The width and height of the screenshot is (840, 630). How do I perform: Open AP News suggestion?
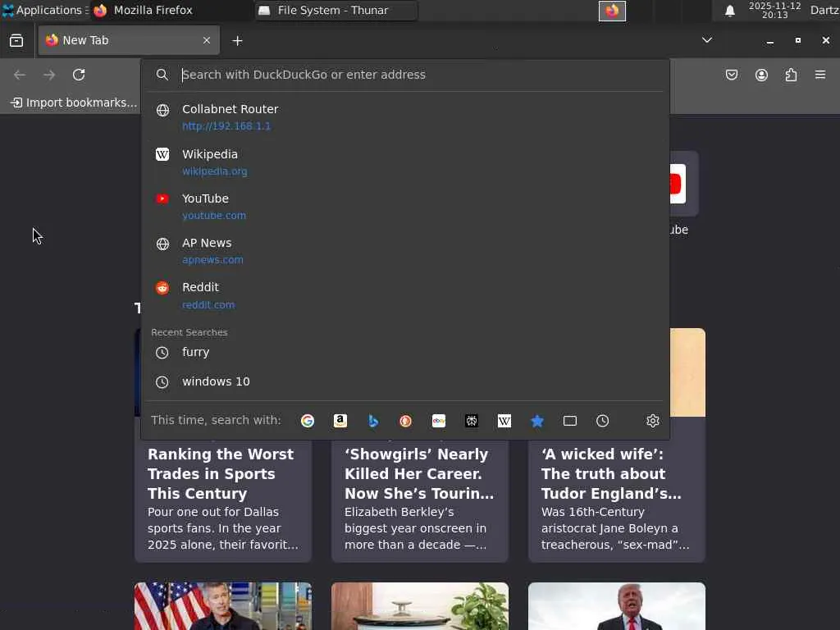point(405,251)
